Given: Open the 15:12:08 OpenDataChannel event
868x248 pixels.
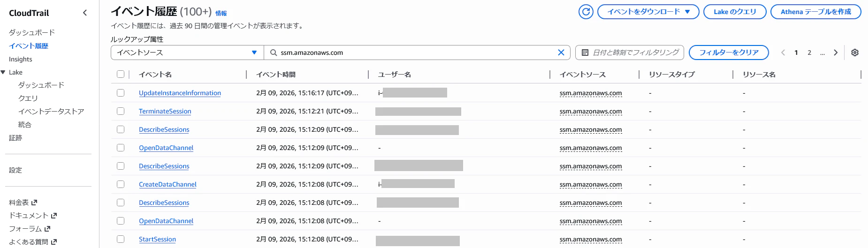Looking at the screenshot, I should [x=166, y=221].
